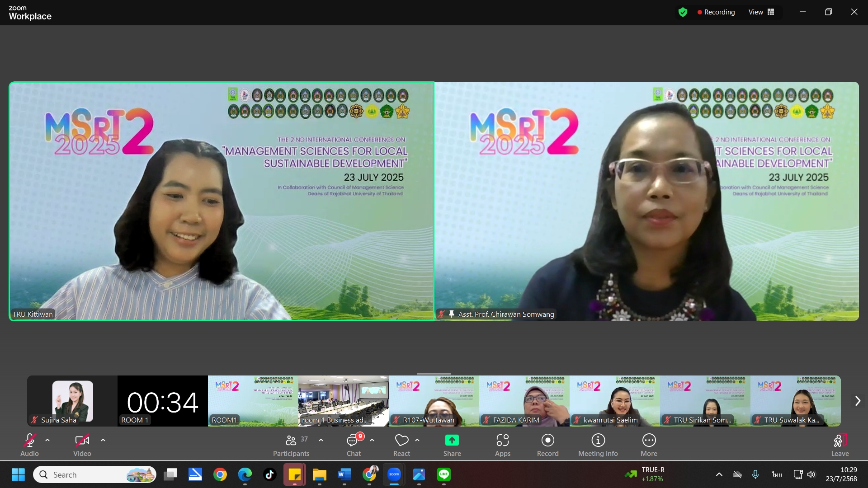Open Task View in taskbar
Screen dimensions: 868x488
point(170,474)
